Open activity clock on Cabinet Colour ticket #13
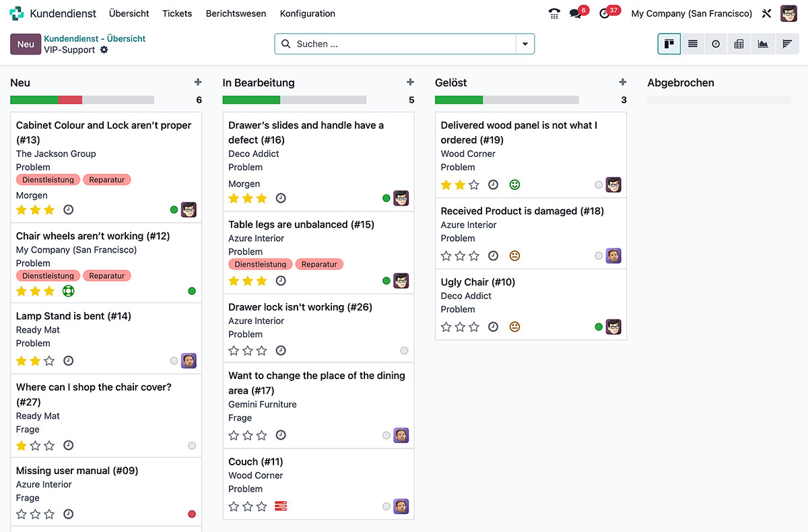This screenshot has width=808, height=532. pos(68,210)
